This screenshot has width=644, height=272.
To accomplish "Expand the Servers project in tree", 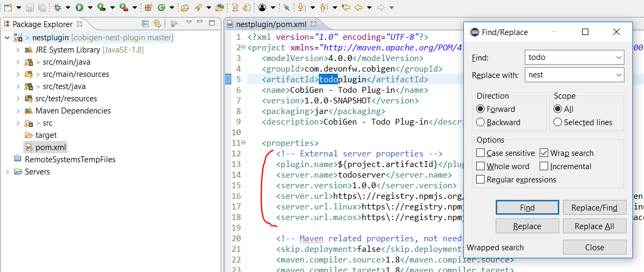I will coord(7,172).
